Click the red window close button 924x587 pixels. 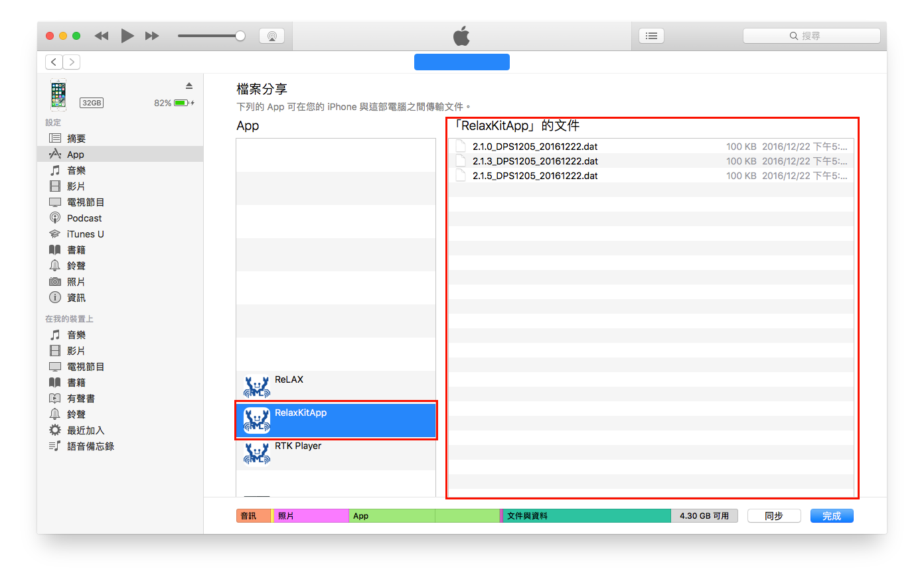(x=50, y=36)
